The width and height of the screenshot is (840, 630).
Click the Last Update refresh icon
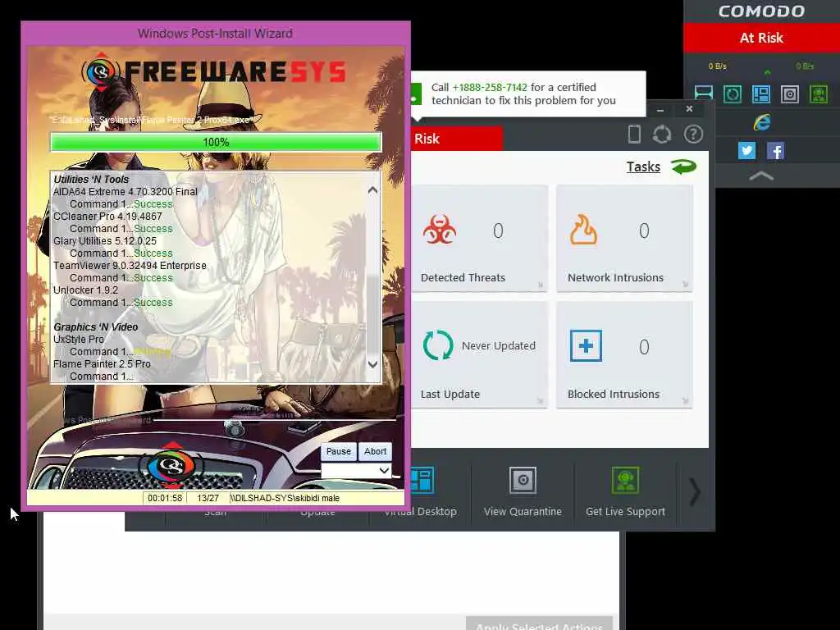438,345
